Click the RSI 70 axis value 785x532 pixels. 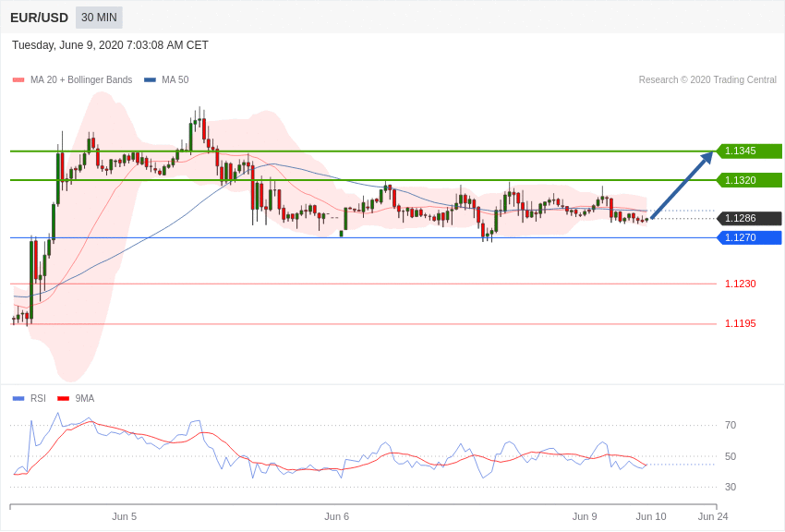click(x=731, y=426)
